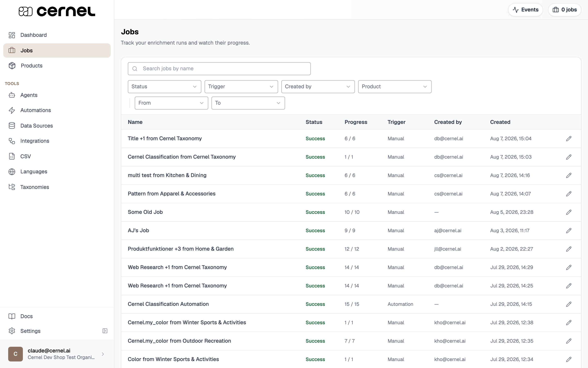Viewport: 588px width, 368px height.
Task: Edit the Web Research job created 14:29
Action: pos(569,267)
